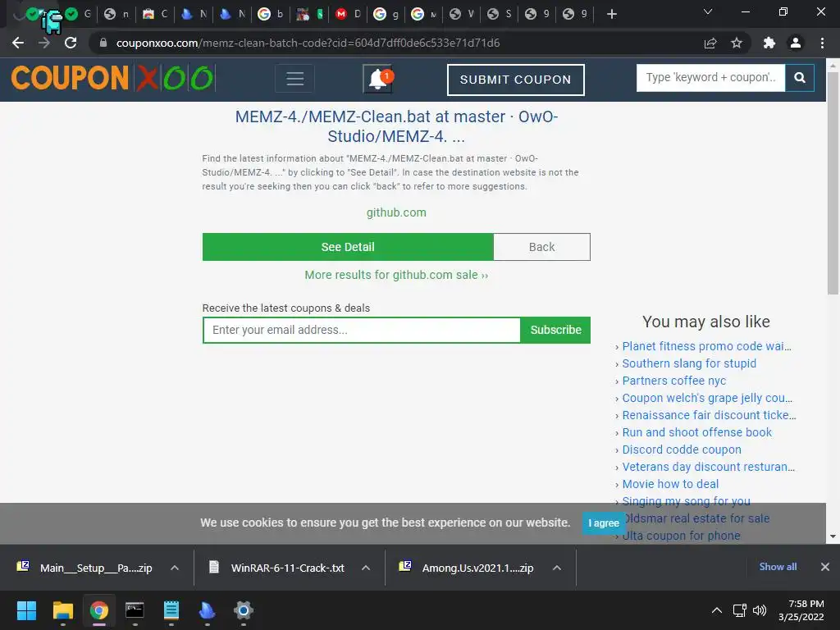Open the downloaded Among.Us.v2021.1...zip file

[x=466, y=568]
